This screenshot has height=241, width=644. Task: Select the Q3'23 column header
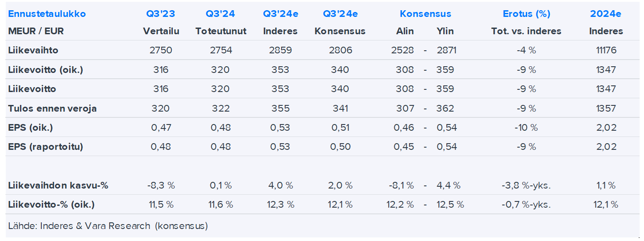point(160,14)
